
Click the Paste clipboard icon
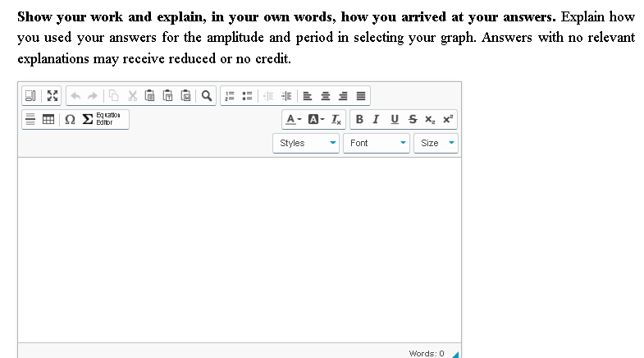click(x=150, y=96)
